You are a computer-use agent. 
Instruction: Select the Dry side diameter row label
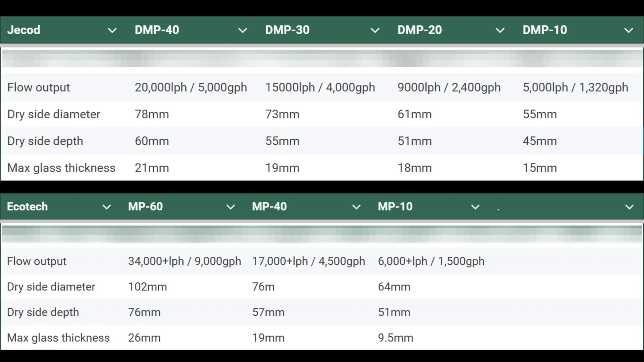(x=54, y=114)
